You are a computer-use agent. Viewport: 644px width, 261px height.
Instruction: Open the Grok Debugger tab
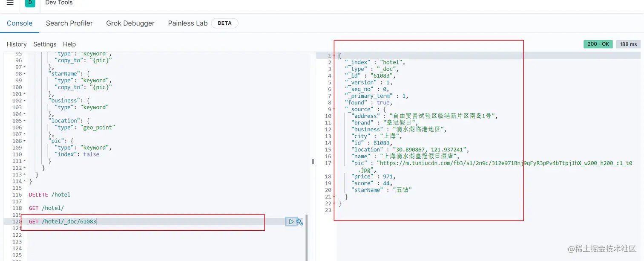point(130,23)
